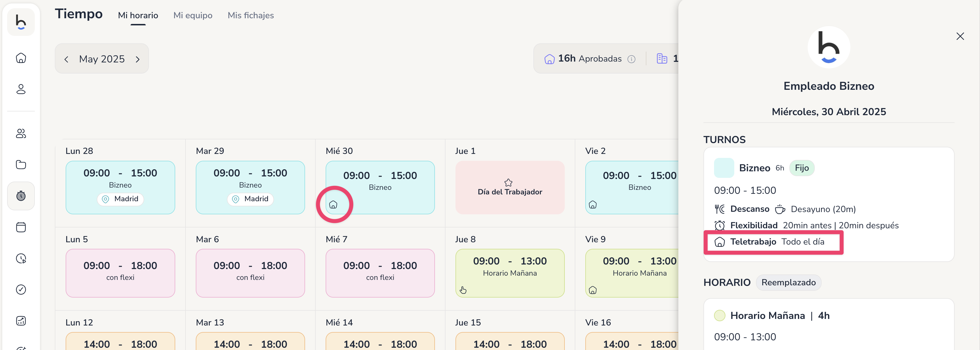Open the user profile icon in sidebar
980x350 pixels.
[21, 89]
